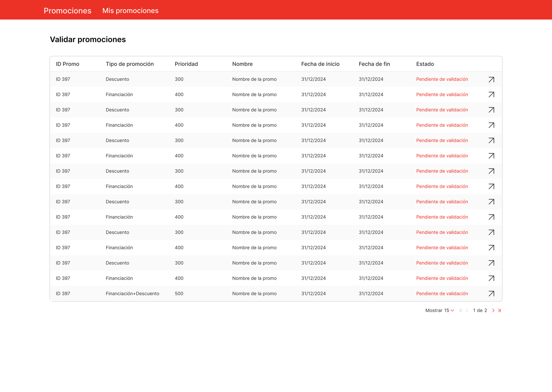Switch to Mis promociones tab
This screenshot has width=552, height=392.
[x=130, y=11]
